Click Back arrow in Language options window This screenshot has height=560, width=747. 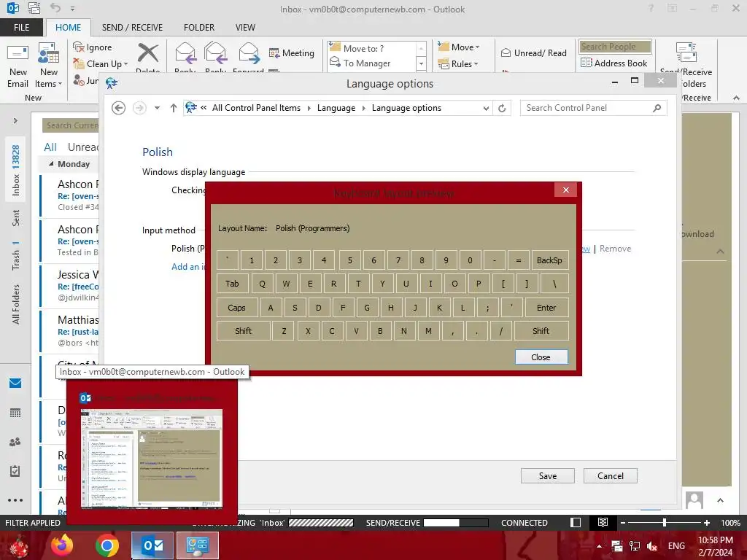click(x=119, y=108)
